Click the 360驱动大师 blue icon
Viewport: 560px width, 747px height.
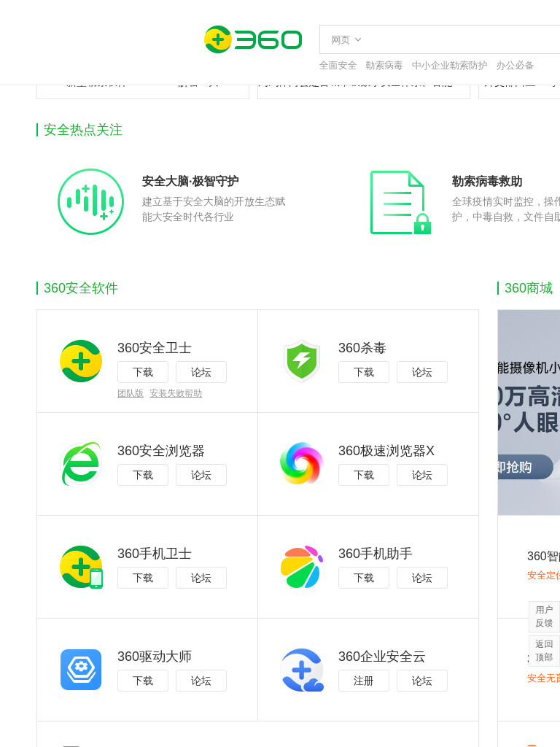pyautogui.click(x=81, y=670)
